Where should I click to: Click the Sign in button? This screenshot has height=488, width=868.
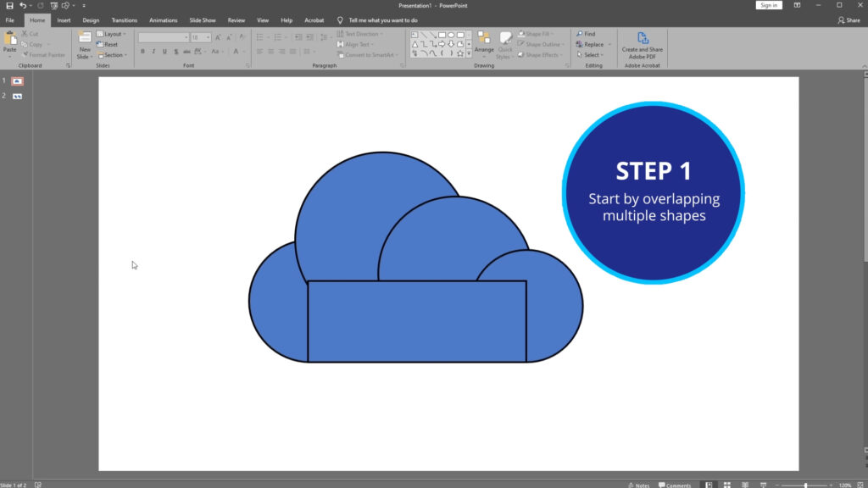coord(768,5)
